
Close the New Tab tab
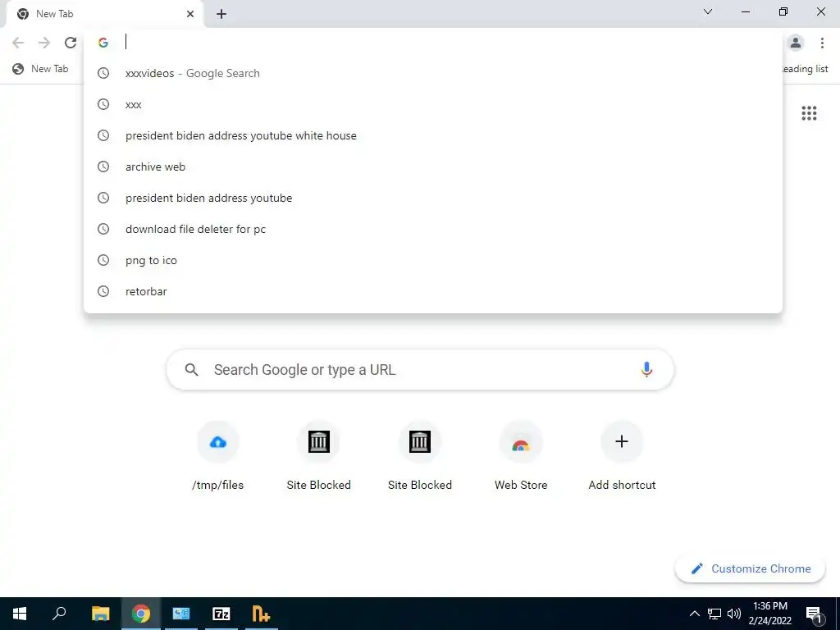pos(190,14)
